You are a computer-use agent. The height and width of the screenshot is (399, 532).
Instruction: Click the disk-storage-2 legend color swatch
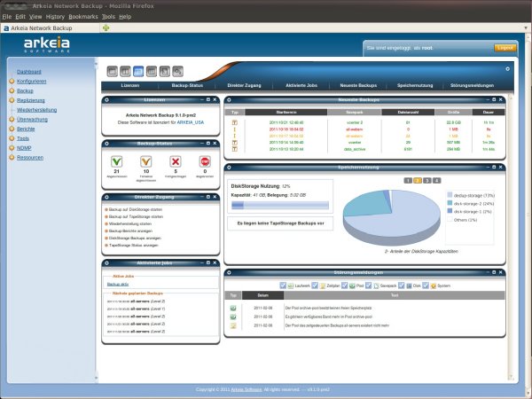[450, 203]
